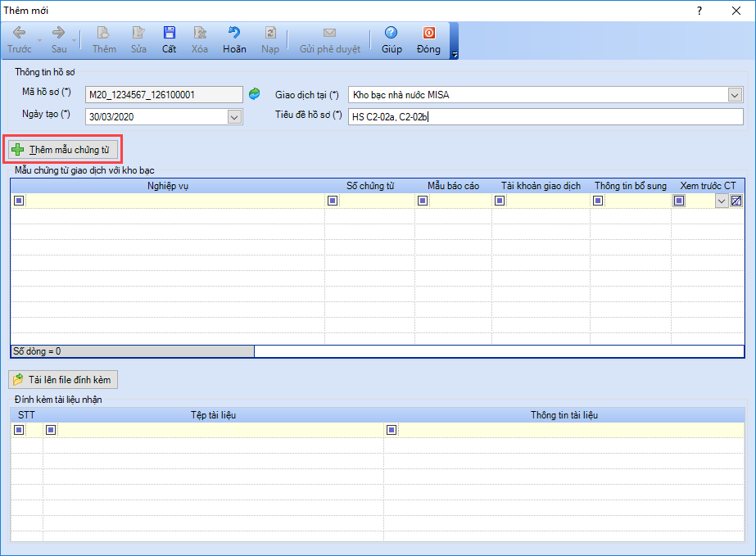Viewport: 756px width, 556px height.
Task: Click the Số chứng từ column header
Action: [x=369, y=186]
